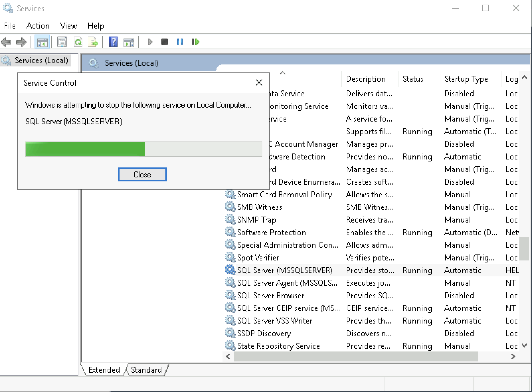532x392 pixels.
Task: Open the Action menu
Action: pyautogui.click(x=38, y=26)
